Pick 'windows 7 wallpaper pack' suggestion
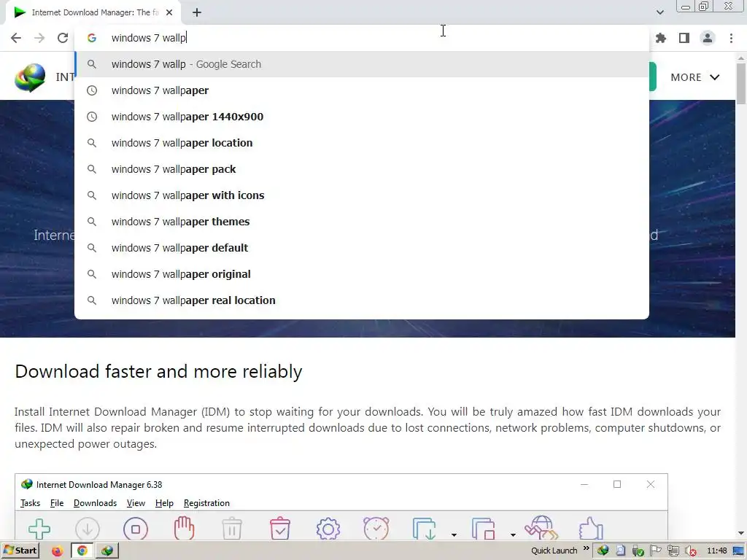Screen dimensions: 747x560 [362, 169]
